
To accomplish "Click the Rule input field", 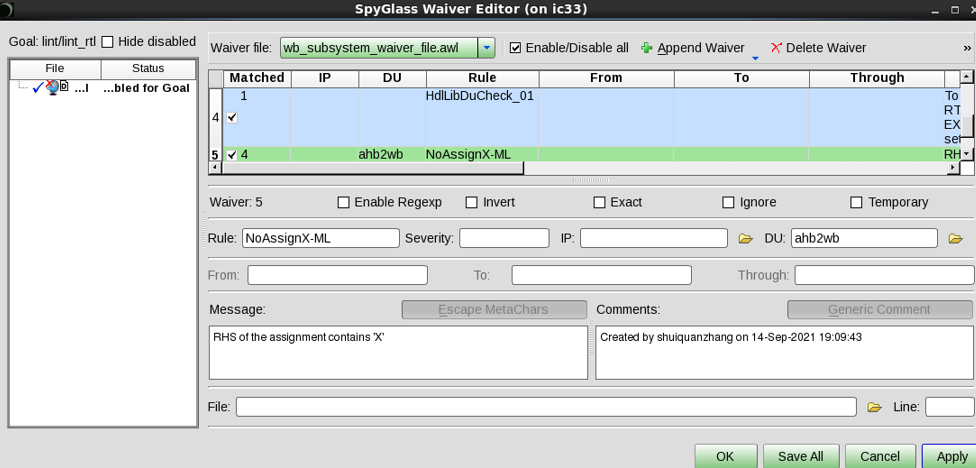I will (321, 238).
